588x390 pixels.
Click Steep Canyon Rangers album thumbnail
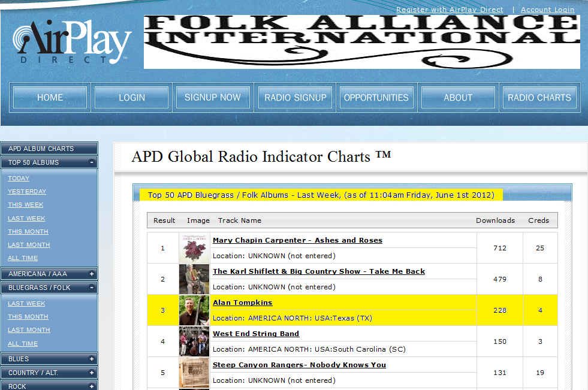[x=194, y=372]
